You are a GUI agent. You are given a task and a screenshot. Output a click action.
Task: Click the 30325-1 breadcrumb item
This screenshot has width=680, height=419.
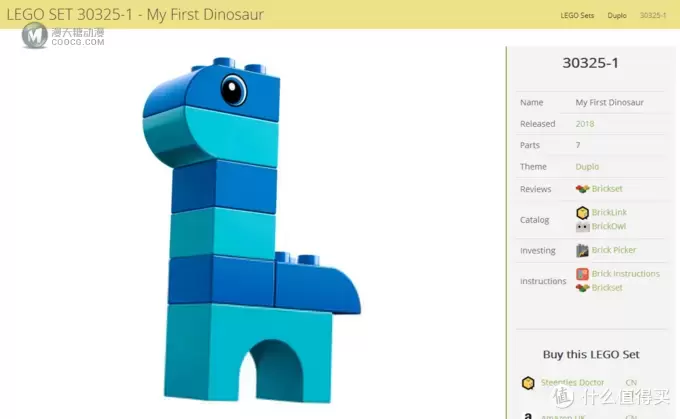(x=653, y=15)
